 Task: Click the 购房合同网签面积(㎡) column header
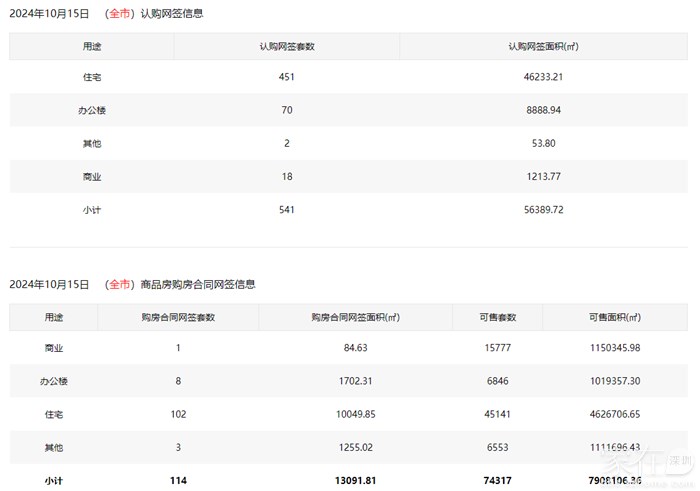[x=355, y=317]
